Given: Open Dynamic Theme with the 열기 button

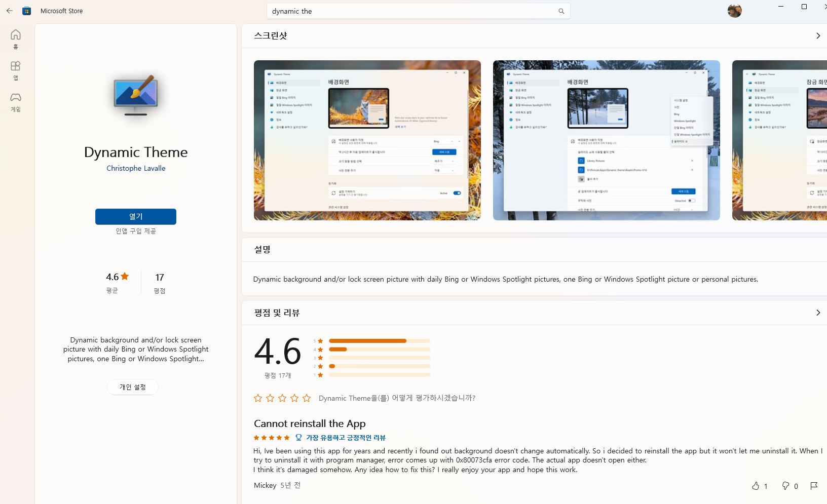Looking at the screenshot, I should tap(136, 216).
